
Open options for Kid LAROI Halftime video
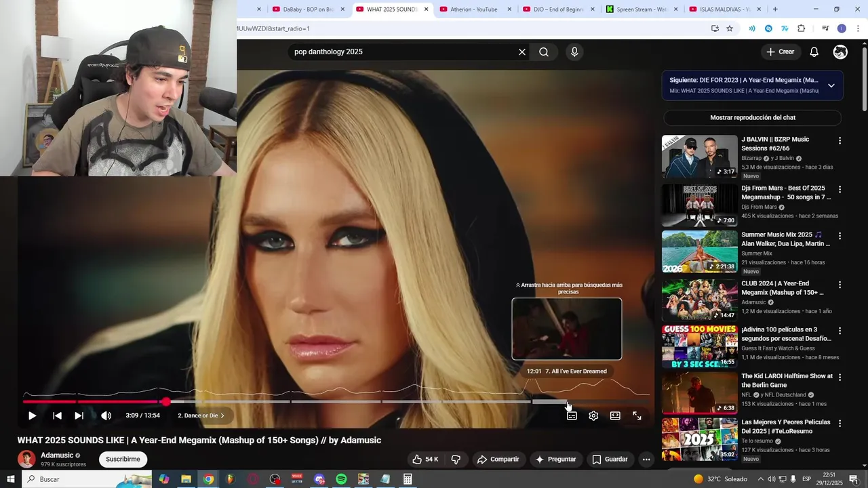point(840,377)
